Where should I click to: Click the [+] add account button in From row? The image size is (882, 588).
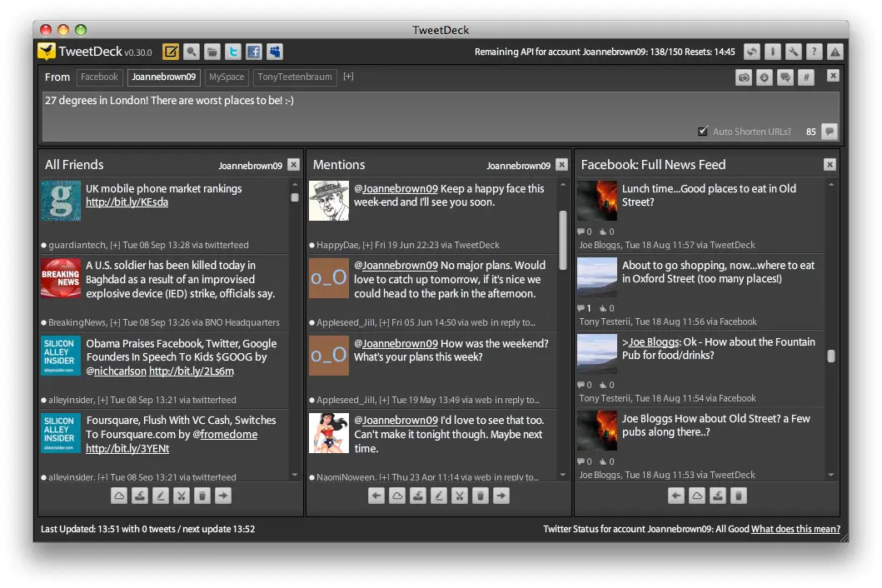349,77
